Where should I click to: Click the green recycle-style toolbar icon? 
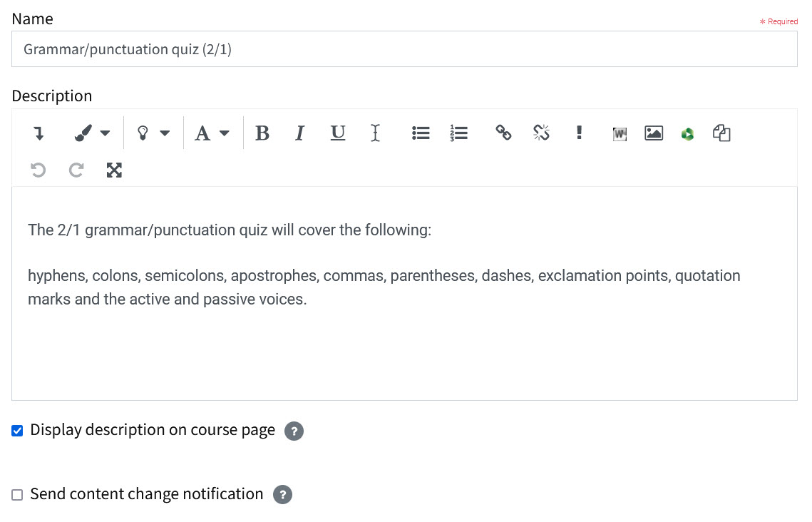[x=687, y=134]
